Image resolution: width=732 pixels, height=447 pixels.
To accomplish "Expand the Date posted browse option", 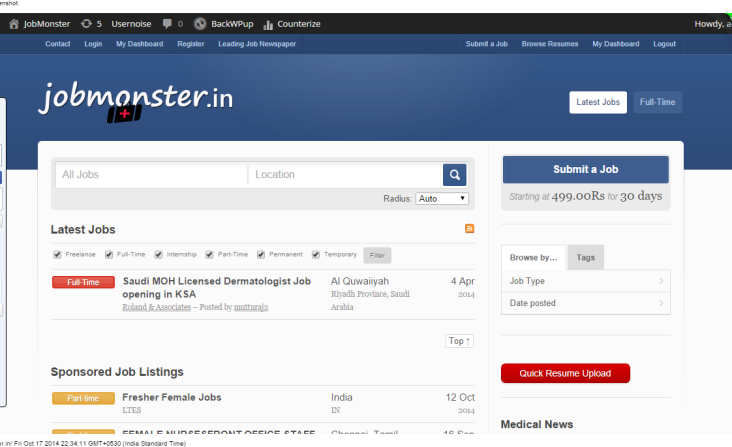I will 585,303.
